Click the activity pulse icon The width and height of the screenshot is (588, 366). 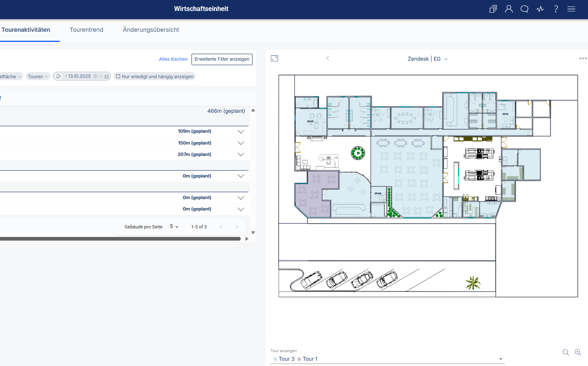click(540, 9)
